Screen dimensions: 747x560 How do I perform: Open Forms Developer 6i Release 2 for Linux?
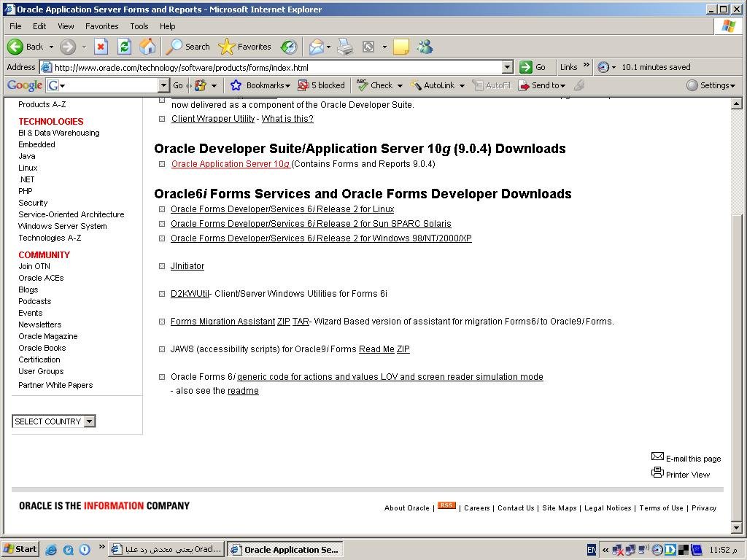point(282,209)
